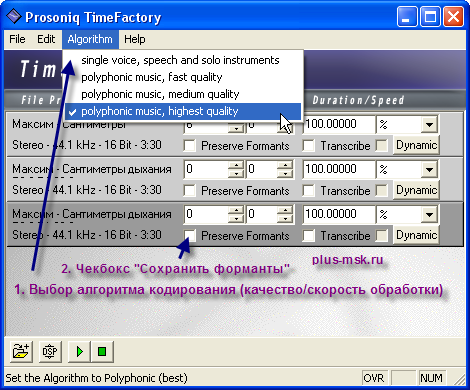The image size is (470, 390).
Task: Increase second pitch value in third row
Action: [285, 210]
